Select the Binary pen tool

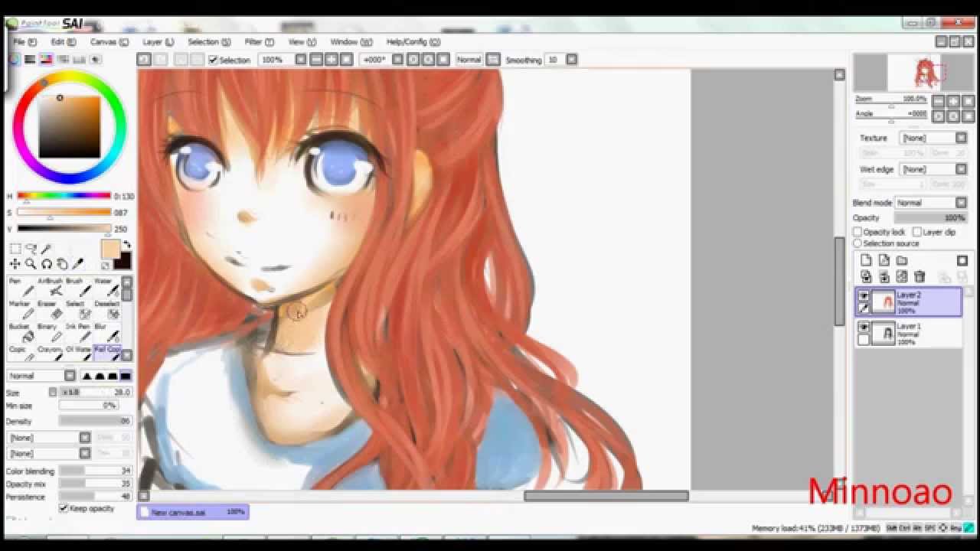coord(50,332)
